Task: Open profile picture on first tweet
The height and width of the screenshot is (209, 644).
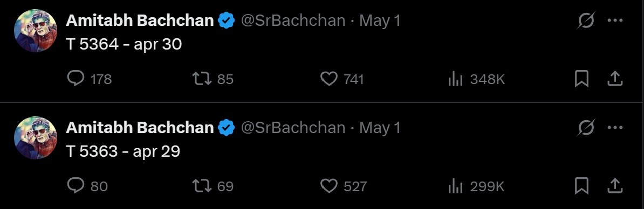Action: 36,31
